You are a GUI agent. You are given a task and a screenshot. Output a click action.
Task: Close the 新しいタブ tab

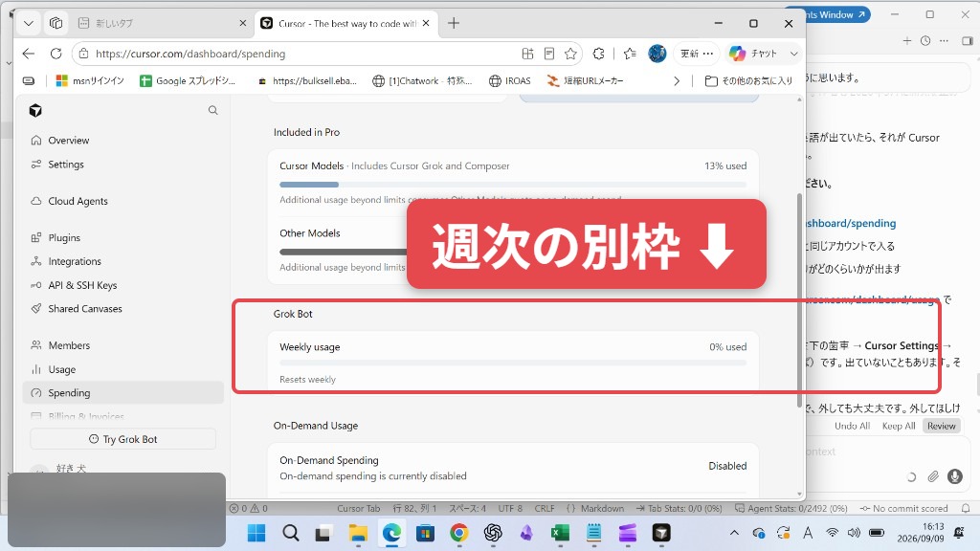tap(242, 23)
